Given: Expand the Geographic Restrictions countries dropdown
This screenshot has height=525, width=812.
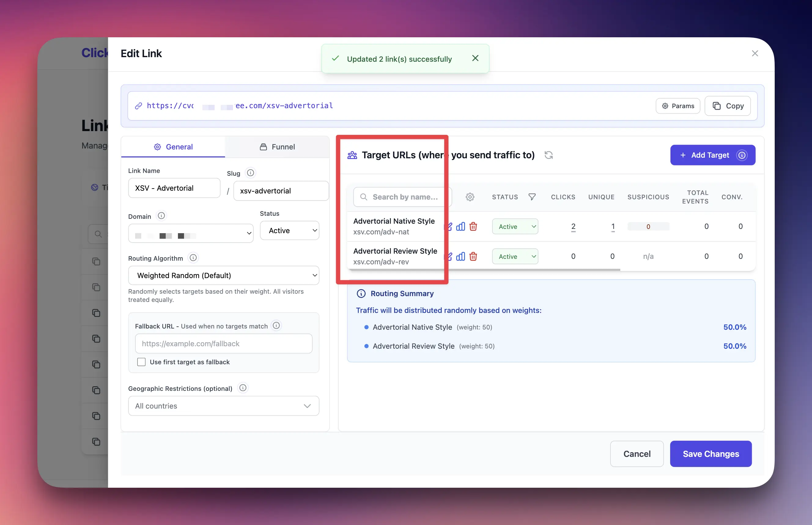Looking at the screenshot, I should (x=223, y=406).
